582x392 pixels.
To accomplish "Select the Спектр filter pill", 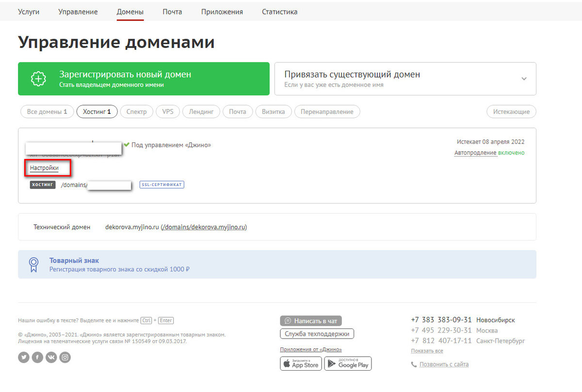I will click(x=136, y=111).
